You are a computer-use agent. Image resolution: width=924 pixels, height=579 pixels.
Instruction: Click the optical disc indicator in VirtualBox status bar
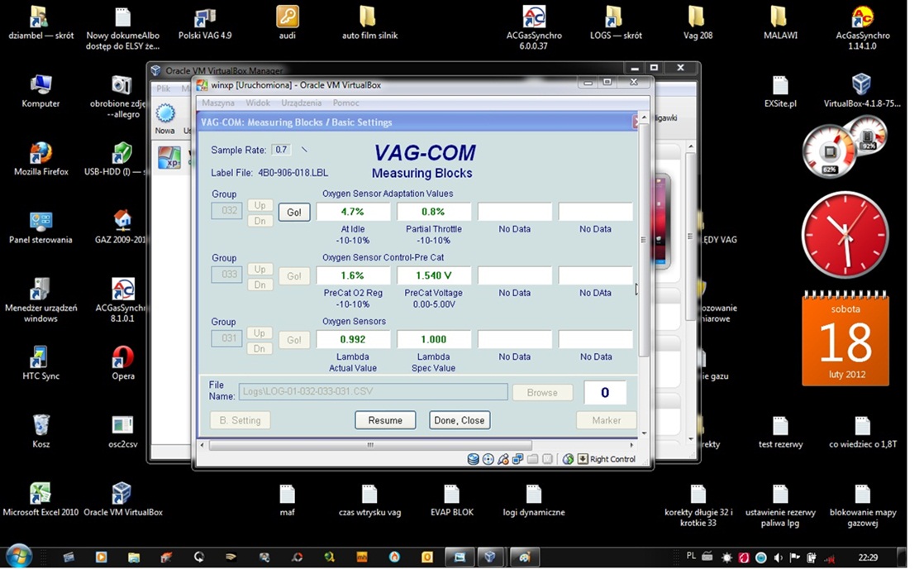(488, 459)
